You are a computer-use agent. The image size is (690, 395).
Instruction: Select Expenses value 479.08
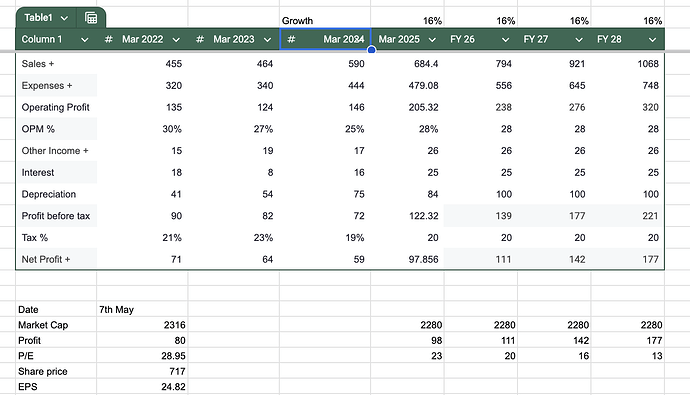coord(423,85)
